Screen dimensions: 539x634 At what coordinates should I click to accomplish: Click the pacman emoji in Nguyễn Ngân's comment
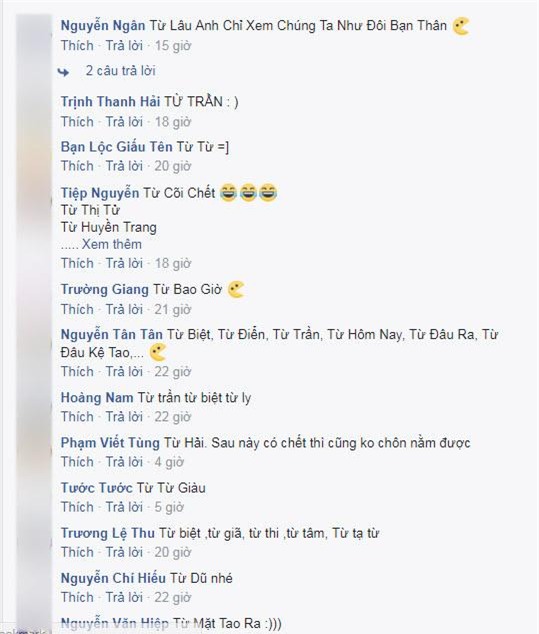(x=461, y=27)
